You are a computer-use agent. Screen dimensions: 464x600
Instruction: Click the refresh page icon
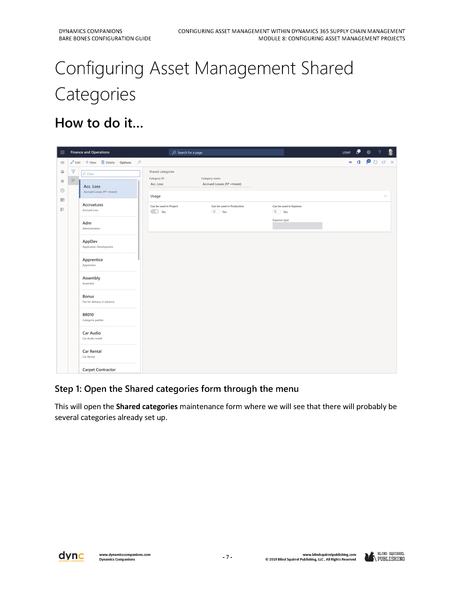376,162
